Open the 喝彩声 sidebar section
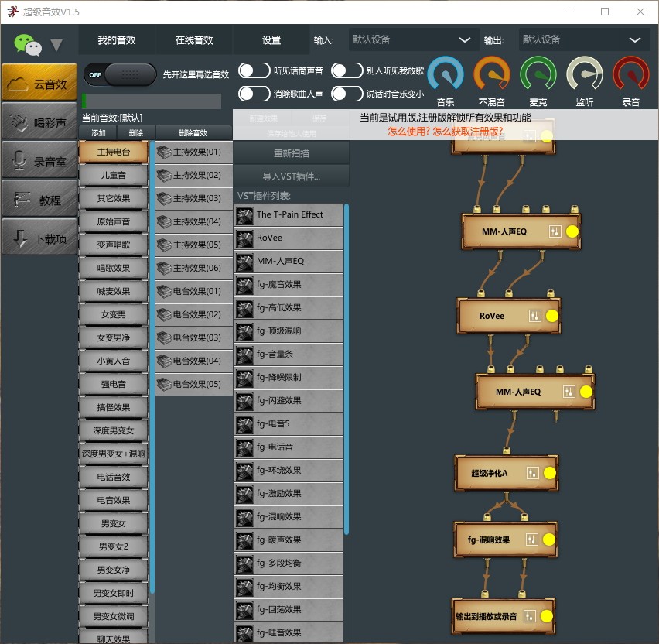 pos(39,122)
